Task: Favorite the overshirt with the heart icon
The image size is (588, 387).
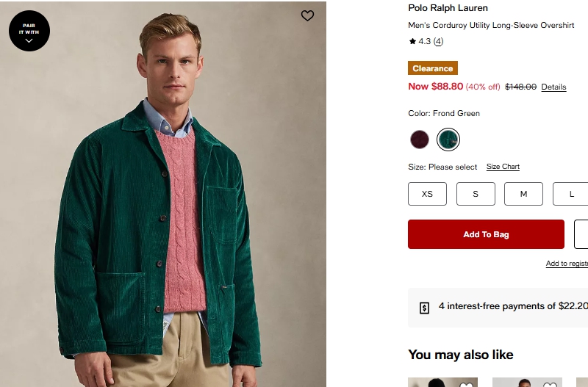Action: (x=307, y=15)
